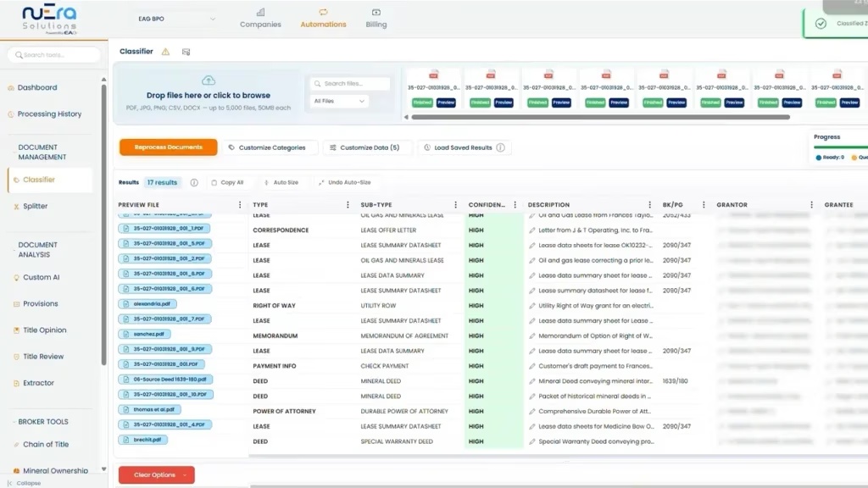Select the DURABLE POWER OF ATTORNEY sub-type cell
Screen dimensions: 868x488
tap(404, 412)
